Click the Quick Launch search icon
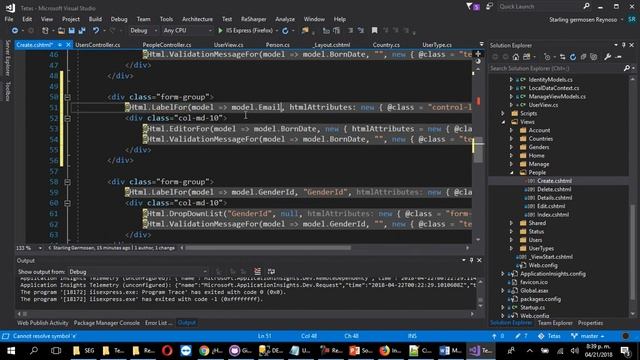 pos(587,7)
